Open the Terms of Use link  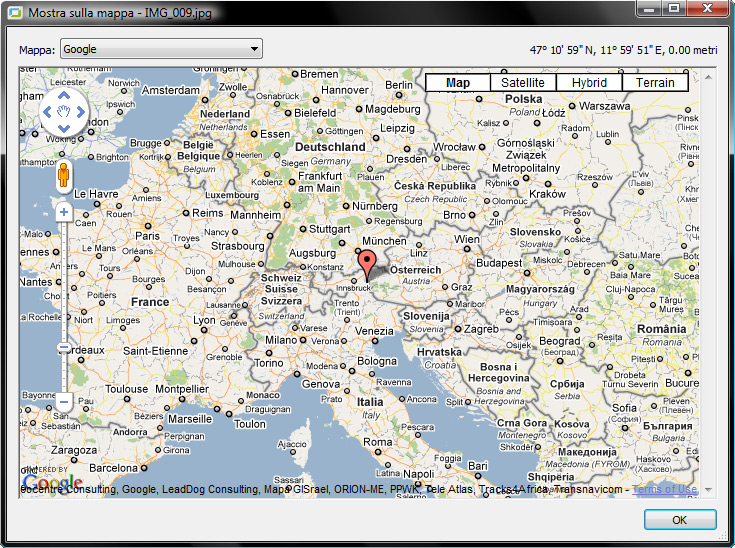click(665, 489)
